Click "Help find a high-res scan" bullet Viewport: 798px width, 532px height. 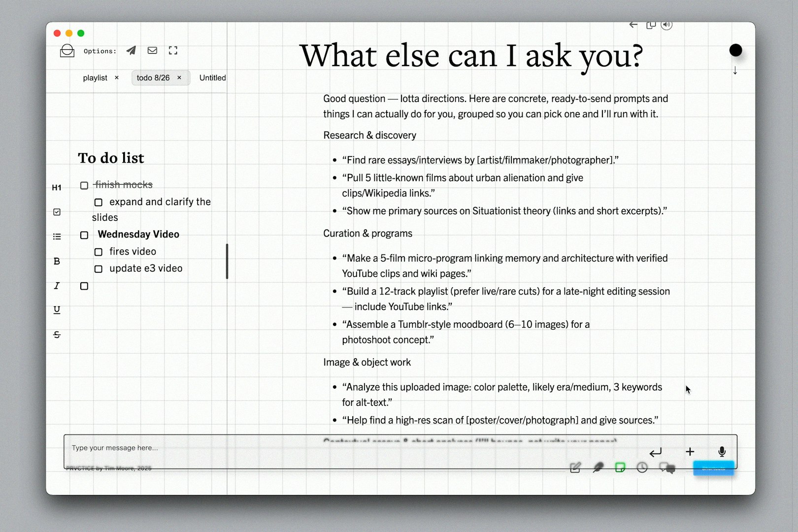click(x=500, y=420)
